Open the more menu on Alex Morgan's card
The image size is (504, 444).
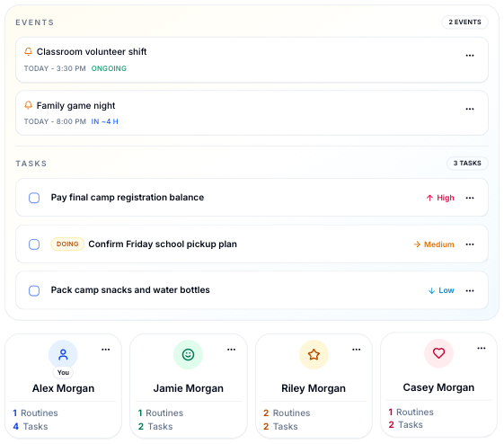click(x=106, y=350)
